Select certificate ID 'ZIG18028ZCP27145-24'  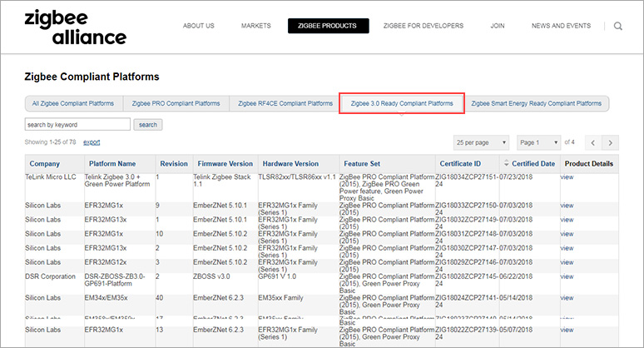(x=467, y=280)
